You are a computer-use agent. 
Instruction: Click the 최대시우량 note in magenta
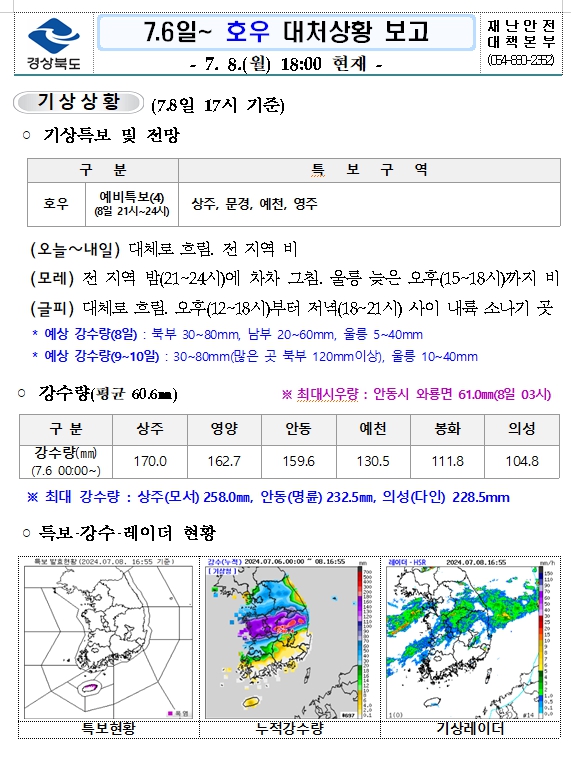click(x=416, y=394)
